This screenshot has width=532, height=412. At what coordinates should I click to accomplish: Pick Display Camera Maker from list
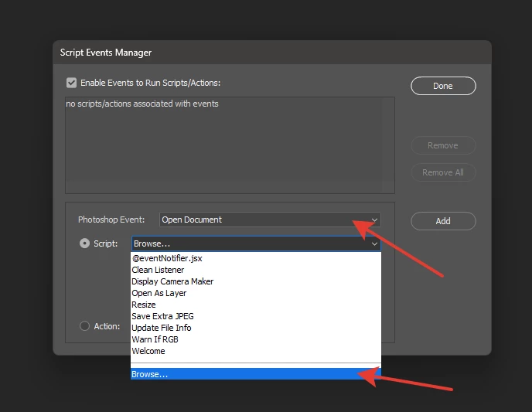pyautogui.click(x=256, y=281)
